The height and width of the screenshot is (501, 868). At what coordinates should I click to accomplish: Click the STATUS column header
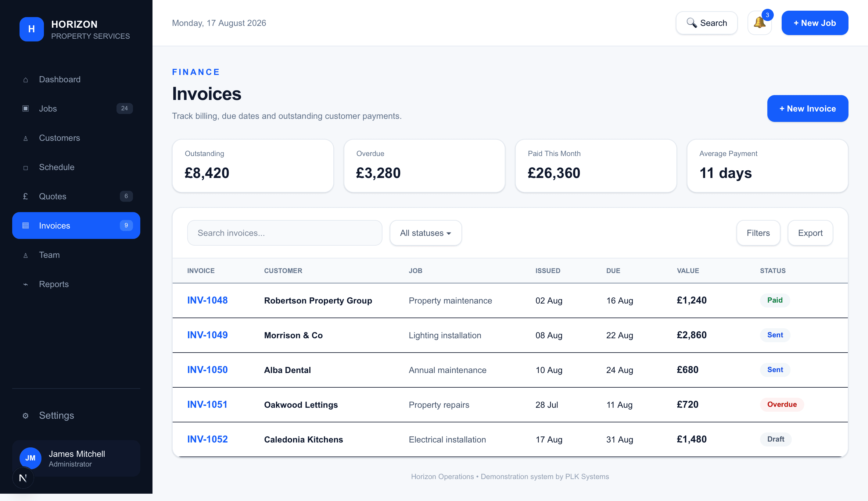click(x=773, y=271)
